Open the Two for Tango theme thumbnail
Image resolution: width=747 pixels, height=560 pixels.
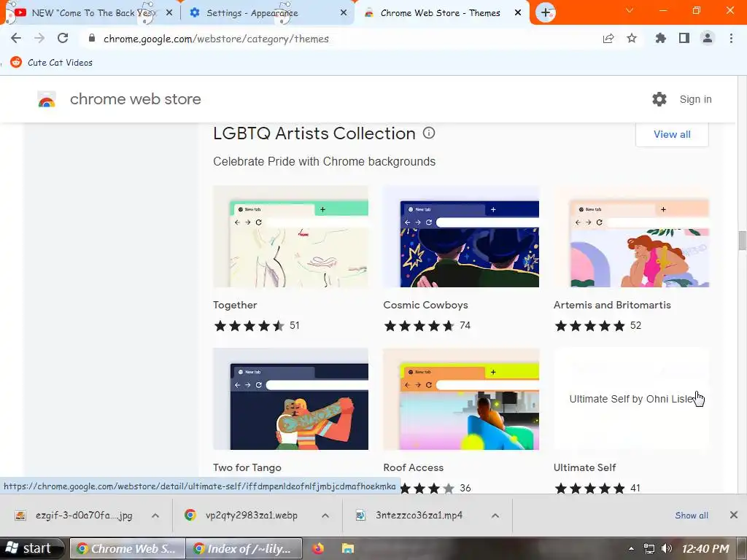(290, 399)
